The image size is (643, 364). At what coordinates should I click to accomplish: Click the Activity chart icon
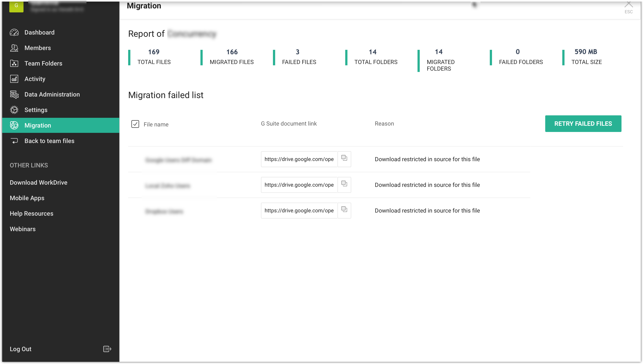pyautogui.click(x=14, y=79)
